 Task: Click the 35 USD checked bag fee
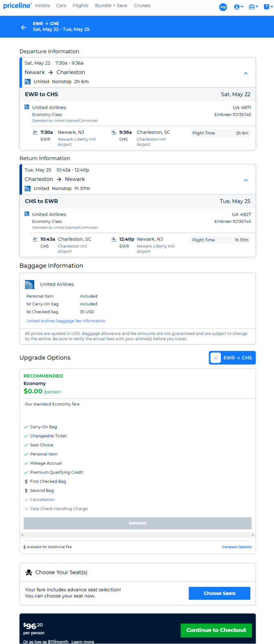tap(87, 312)
